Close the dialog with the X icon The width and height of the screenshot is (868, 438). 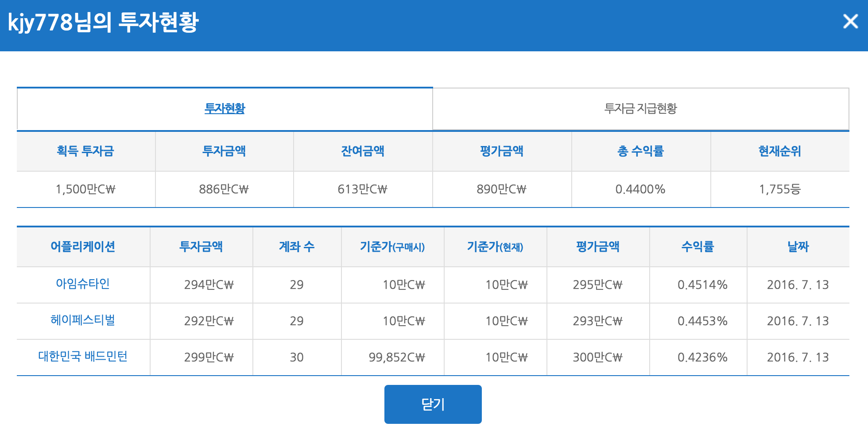850,21
